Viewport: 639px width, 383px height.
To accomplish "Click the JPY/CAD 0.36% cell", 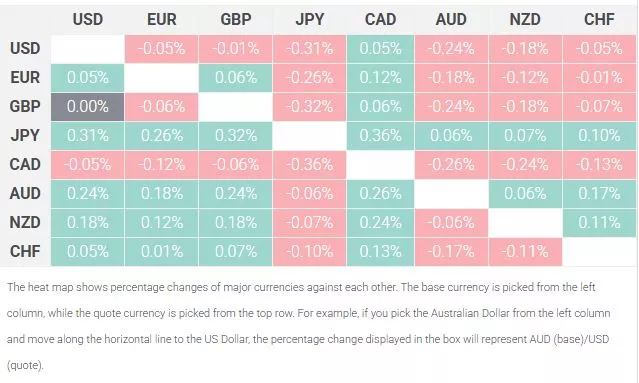I will click(380, 136).
